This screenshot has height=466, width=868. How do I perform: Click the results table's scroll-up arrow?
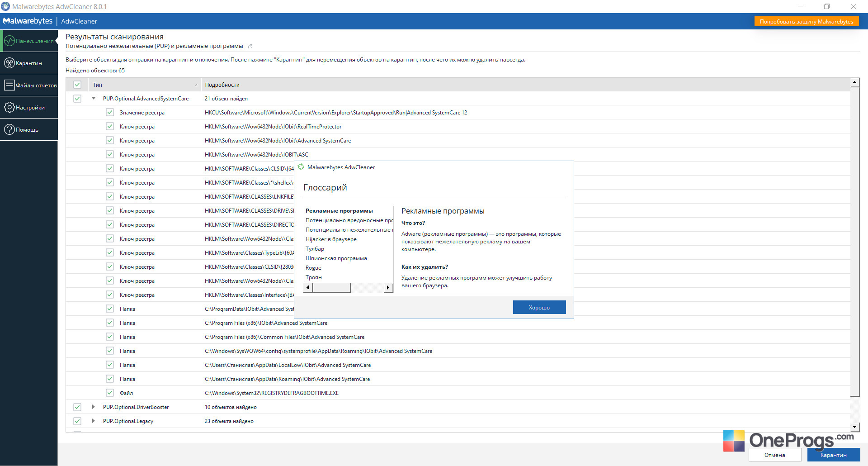point(854,82)
